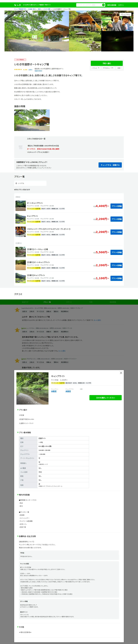
Task: Select the 基地TOP tab
Action: tap(25, 302)
